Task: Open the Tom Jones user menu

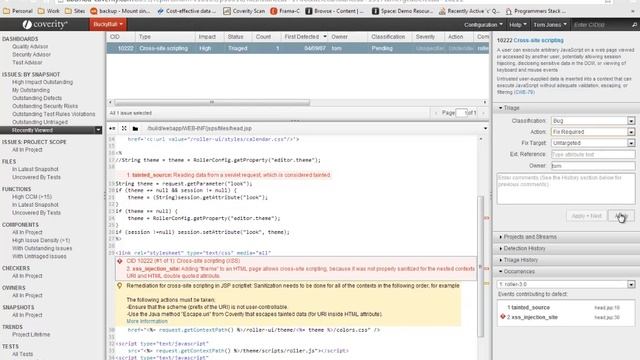Action: pos(550,25)
